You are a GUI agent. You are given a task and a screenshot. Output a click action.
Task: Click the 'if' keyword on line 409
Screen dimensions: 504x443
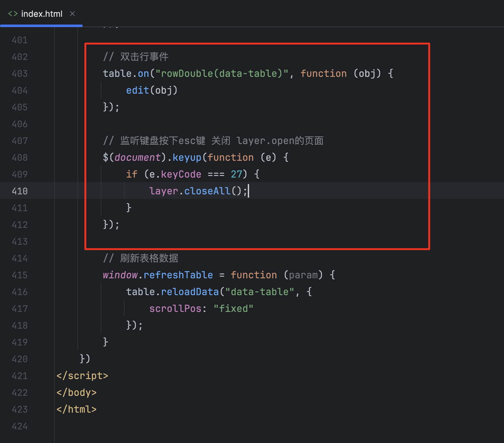point(132,174)
